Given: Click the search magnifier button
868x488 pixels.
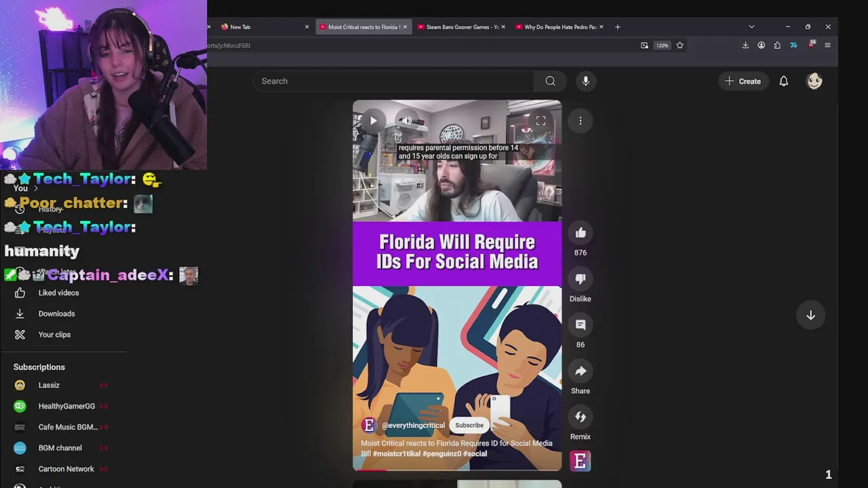Looking at the screenshot, I should 551,81.
